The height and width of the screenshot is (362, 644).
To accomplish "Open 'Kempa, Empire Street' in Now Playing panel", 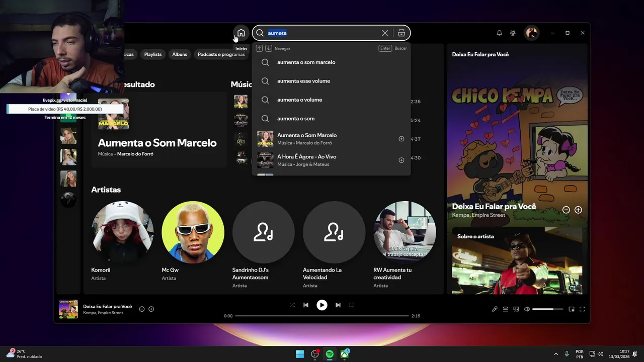I will pyautogui.click(x=478, y=215).
